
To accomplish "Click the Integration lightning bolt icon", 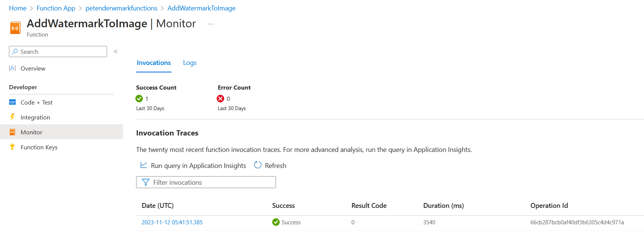I will coord(12,117).
